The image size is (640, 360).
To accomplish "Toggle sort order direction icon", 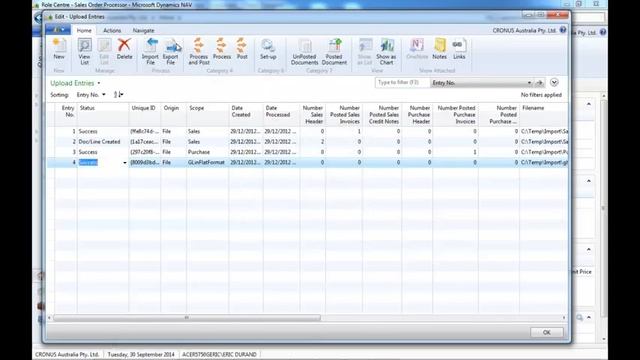I will pos(118,94).
